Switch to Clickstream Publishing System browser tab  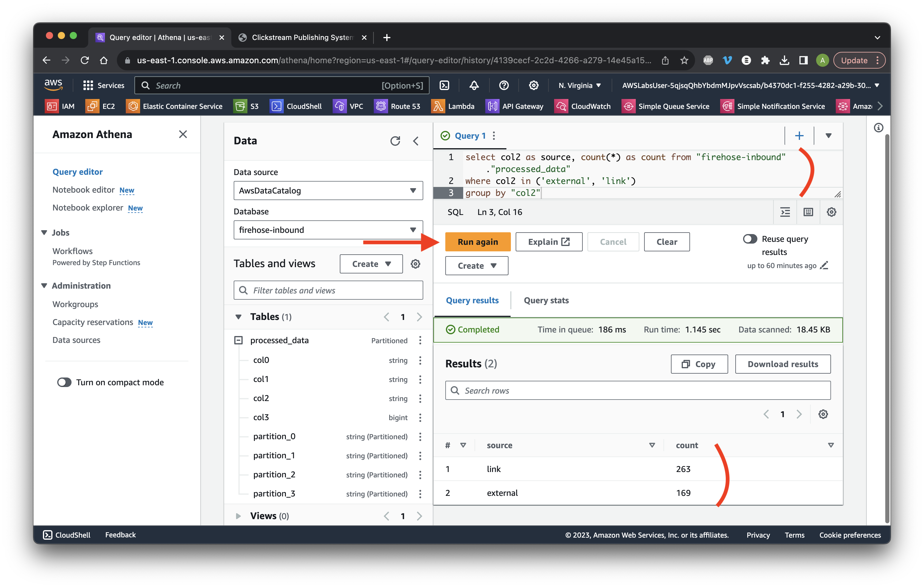click(x=302, y=37)
